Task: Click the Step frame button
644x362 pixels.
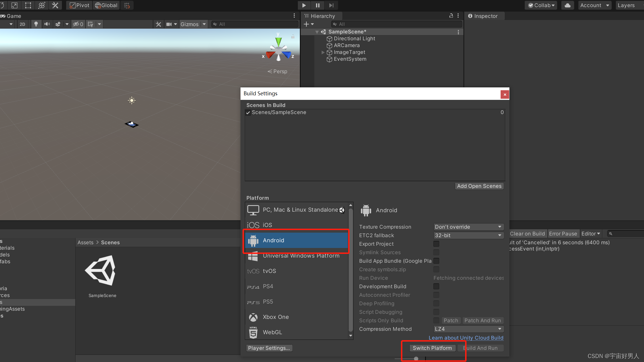Action: click(x=331, y=5)
